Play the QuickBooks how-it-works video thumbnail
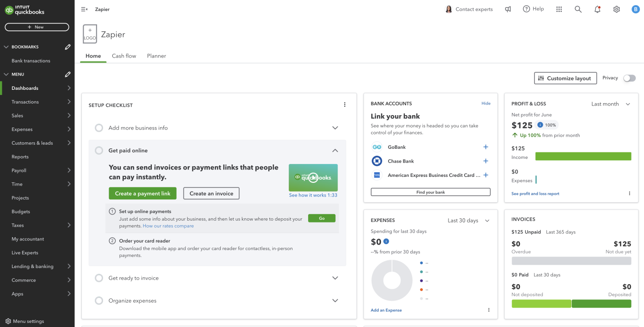Viewport: 644px width, 327px height. point(313,177)
